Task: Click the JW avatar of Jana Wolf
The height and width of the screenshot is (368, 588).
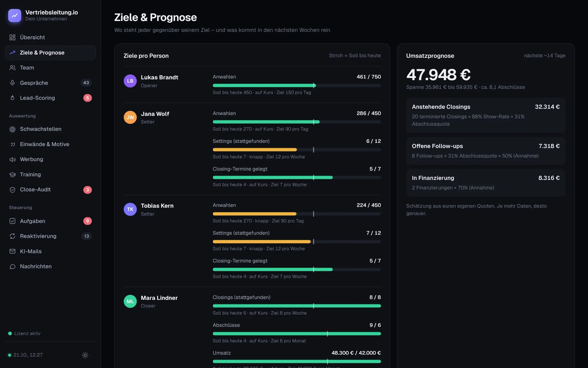Action: pos(130,117)
